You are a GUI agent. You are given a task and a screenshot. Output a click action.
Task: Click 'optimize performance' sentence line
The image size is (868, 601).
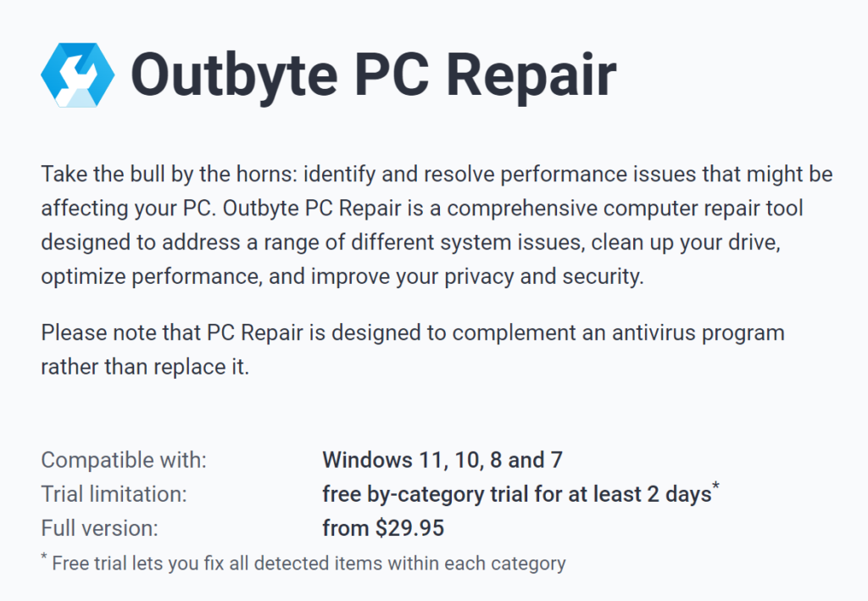click(x=342, y=276)
